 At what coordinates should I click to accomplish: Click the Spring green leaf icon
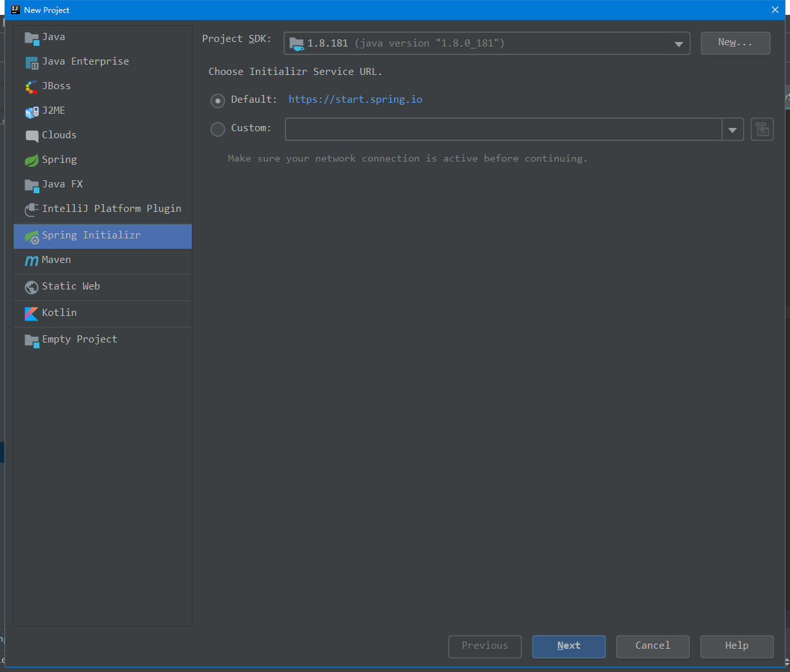point(32,160)
